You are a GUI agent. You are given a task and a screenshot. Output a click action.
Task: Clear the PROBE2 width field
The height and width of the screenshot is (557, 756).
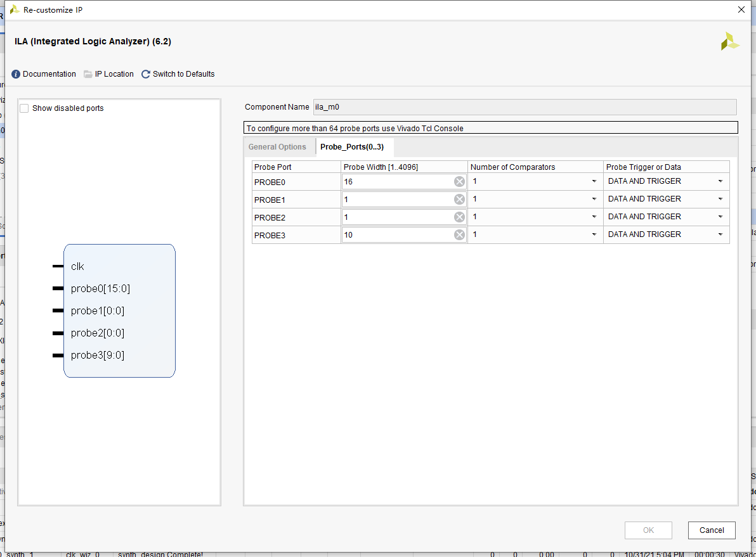pyautogui.click(x=459, y=217)
